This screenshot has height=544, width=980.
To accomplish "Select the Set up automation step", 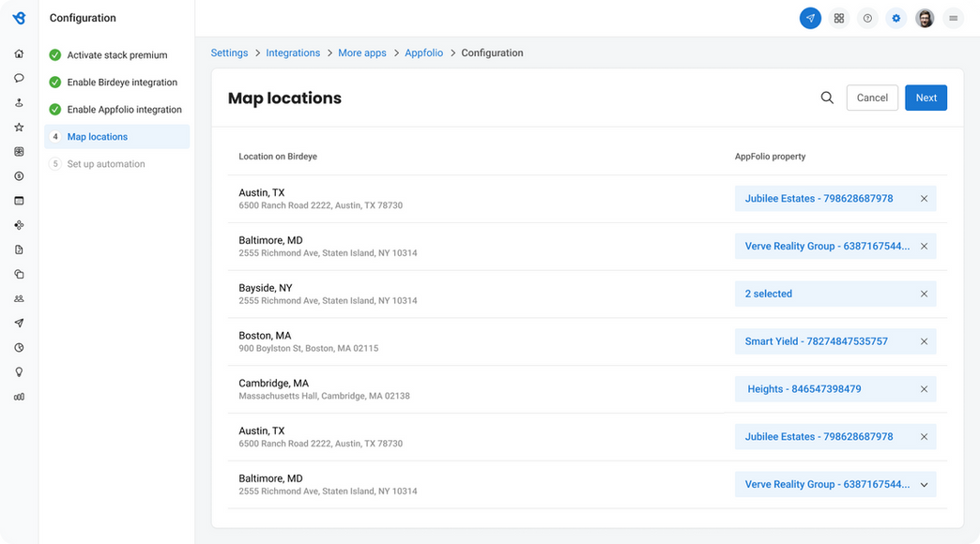I will coord(117,163).
